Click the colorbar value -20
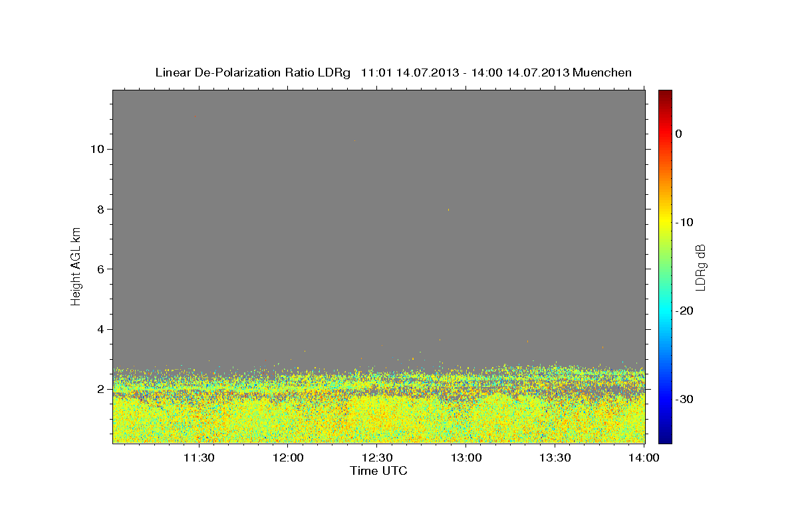Image resolution: width=798 pixels, height=532 pixels. pyautogui.click(x=684, y=311)
